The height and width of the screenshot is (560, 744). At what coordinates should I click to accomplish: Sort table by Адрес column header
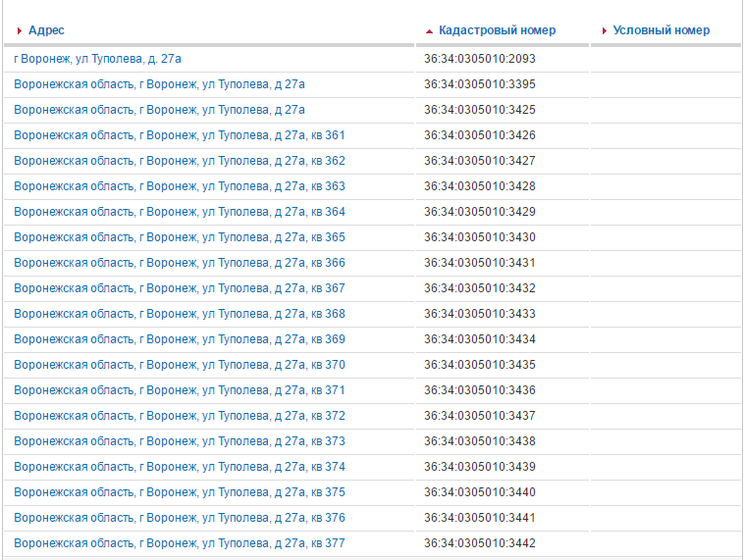click(x=46, y=30)
